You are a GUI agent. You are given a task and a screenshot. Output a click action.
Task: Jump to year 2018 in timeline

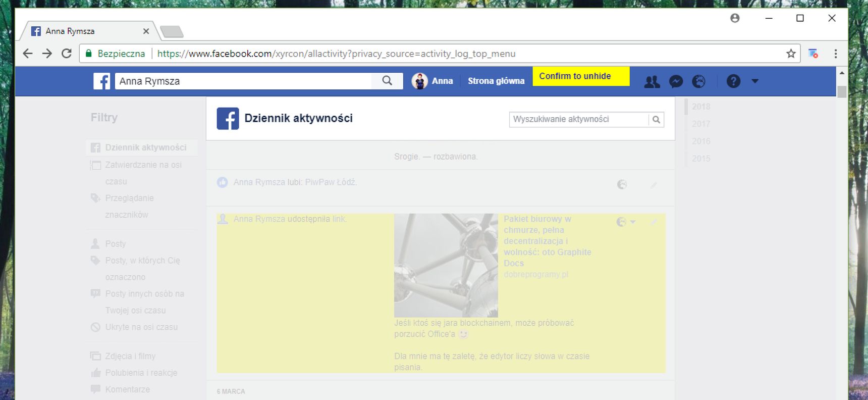(x=701, y=107)
